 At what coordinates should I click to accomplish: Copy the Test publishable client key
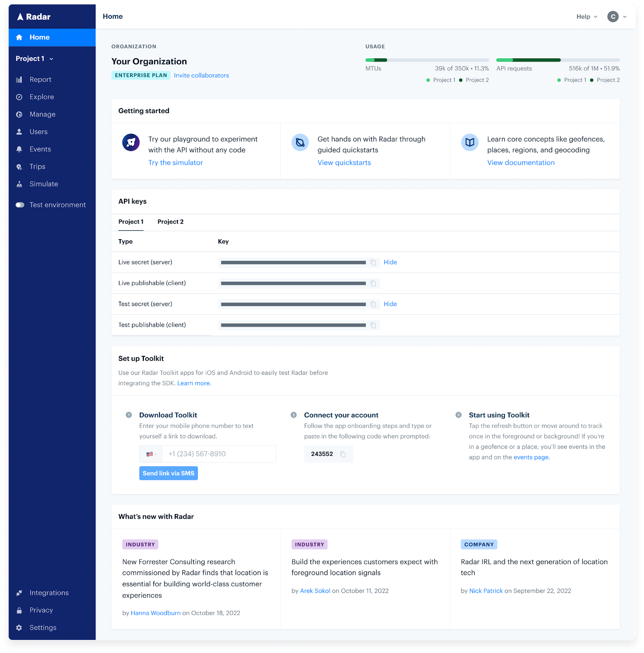[x=373, y=325]
